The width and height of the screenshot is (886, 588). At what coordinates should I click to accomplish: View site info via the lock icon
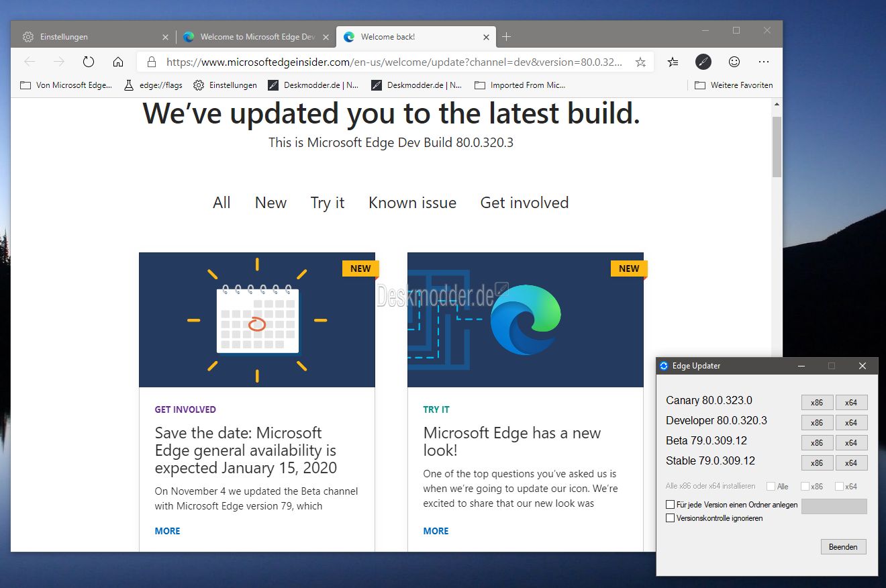152,62
